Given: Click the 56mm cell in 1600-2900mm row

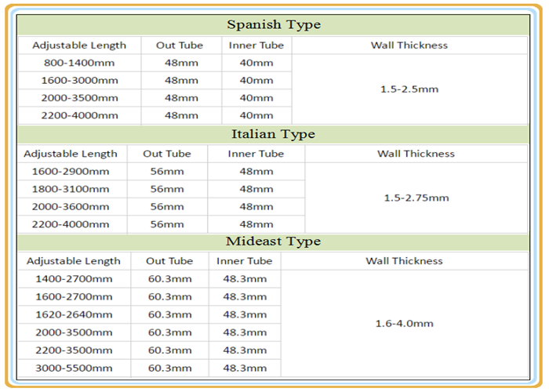Looking at the screenshot, I should point(167,172).
